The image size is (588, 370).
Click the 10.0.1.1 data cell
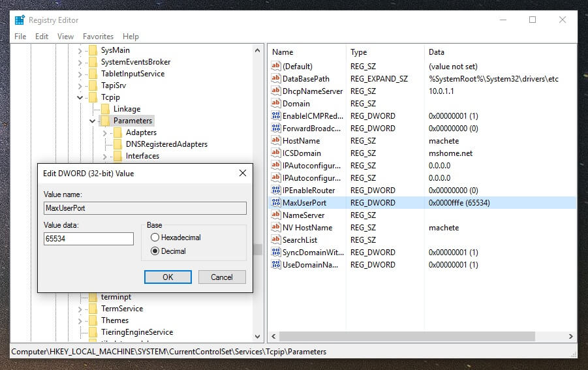click(x=441, y=91)
